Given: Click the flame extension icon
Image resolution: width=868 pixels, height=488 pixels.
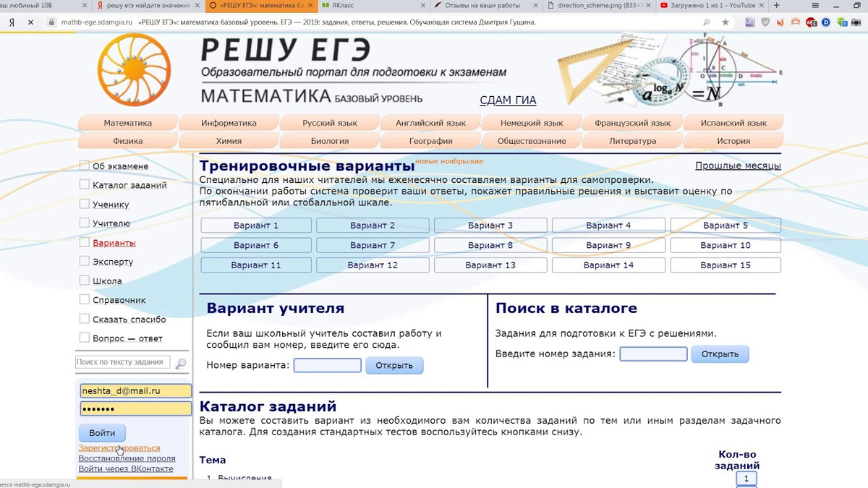Looking at the screenshot, I should [x=780, y=22].
